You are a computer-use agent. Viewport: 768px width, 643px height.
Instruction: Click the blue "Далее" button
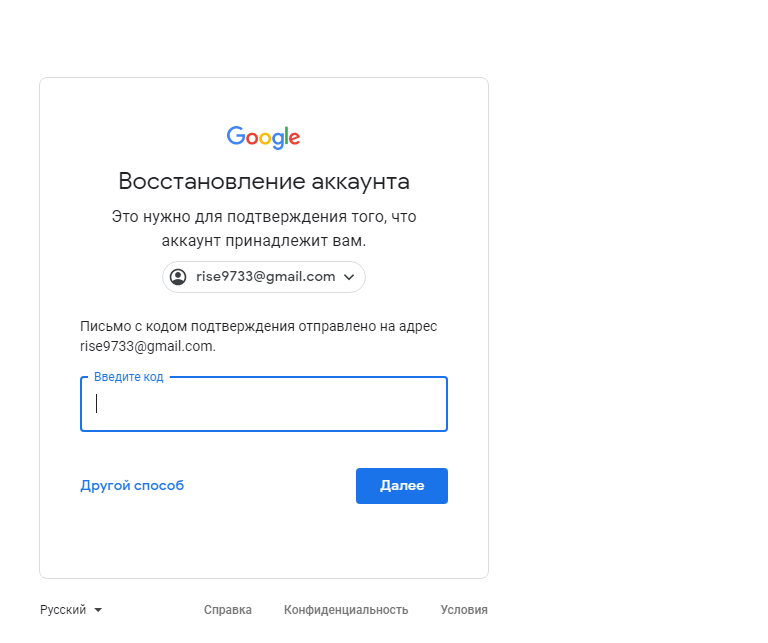(x=402, y=486)
